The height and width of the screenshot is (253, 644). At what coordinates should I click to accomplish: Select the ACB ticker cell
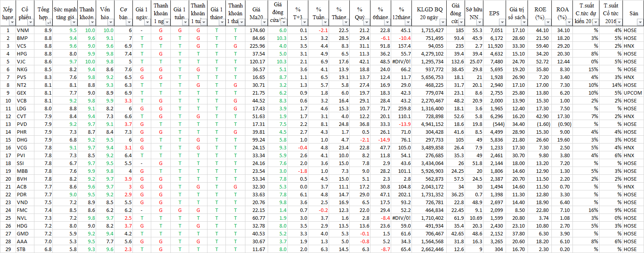click(25, 187)
